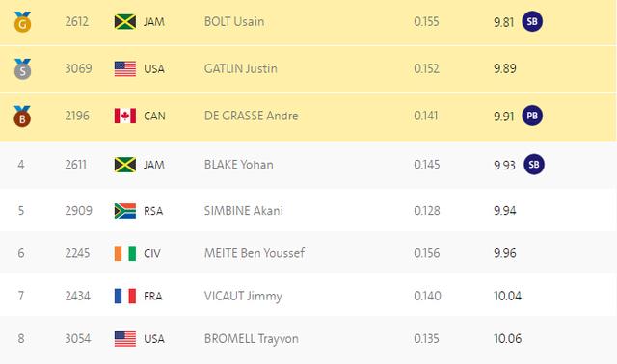
Task: Click the French flag icon
Action: pyautogui.click(x=125, y=296)
